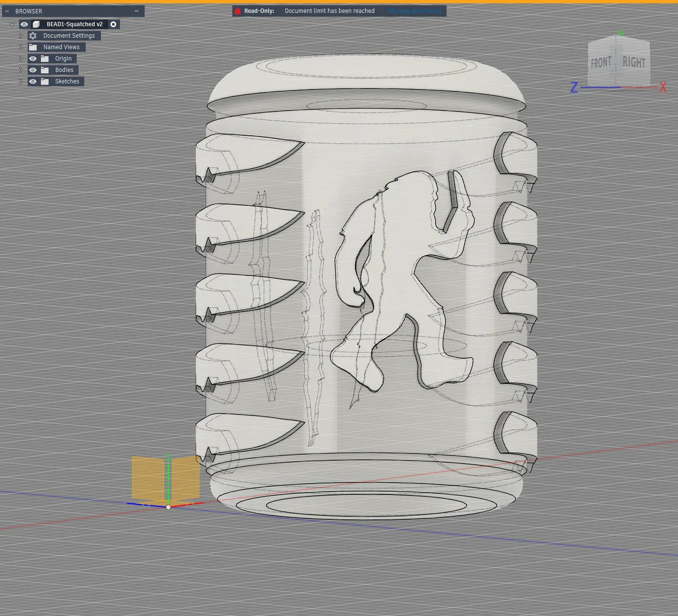Expand the Bodies folder
Viewport: 678px width, 616px height.
(21, 70)
